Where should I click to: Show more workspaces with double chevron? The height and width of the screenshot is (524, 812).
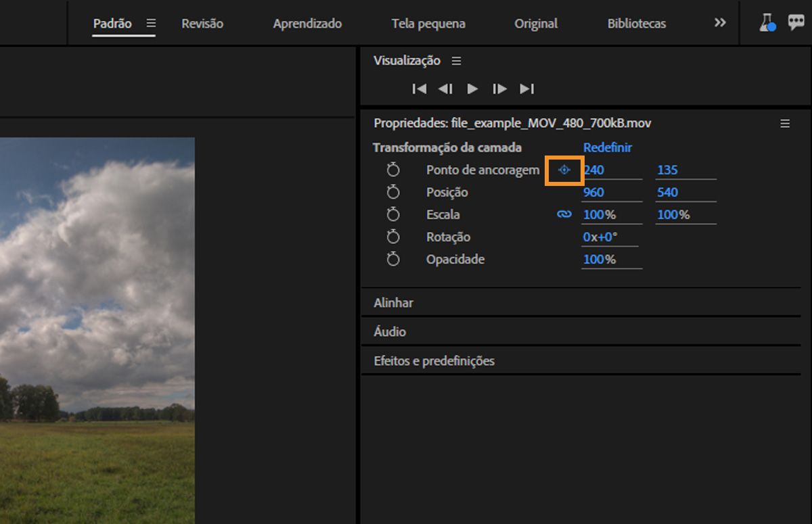(x=720, y=23)
